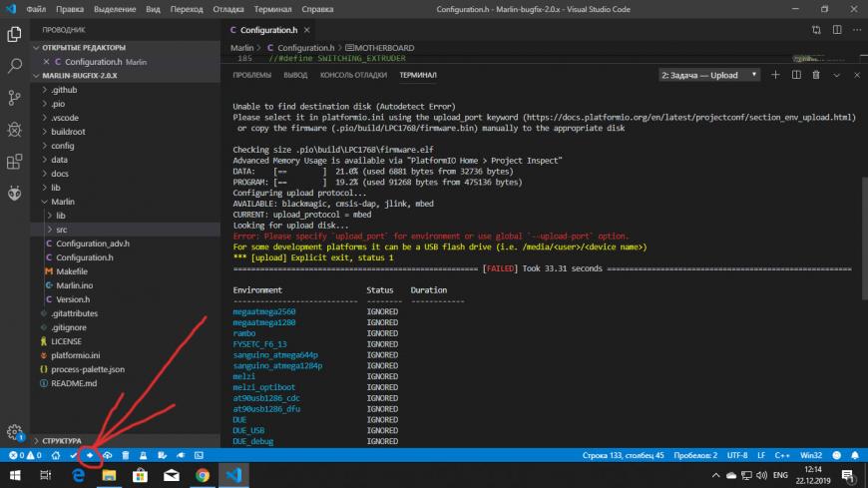868x488 pixels.
Task: Run PlatformIO Test flask icon
Action: [x=144, y=455]
